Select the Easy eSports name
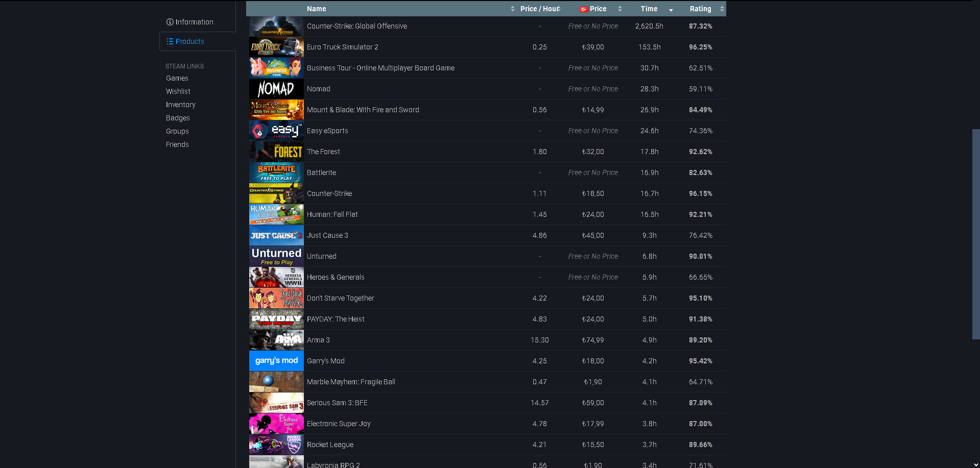 [327, 131]
